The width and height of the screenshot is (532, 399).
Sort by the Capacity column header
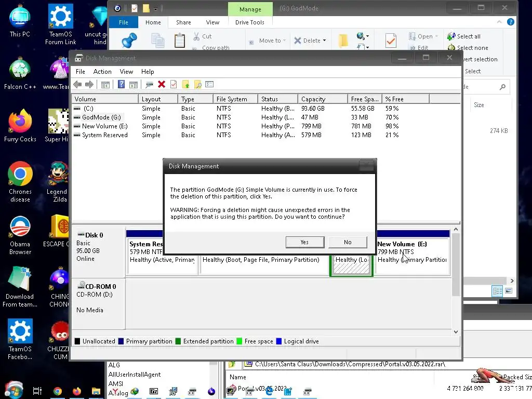pos(323,99)
